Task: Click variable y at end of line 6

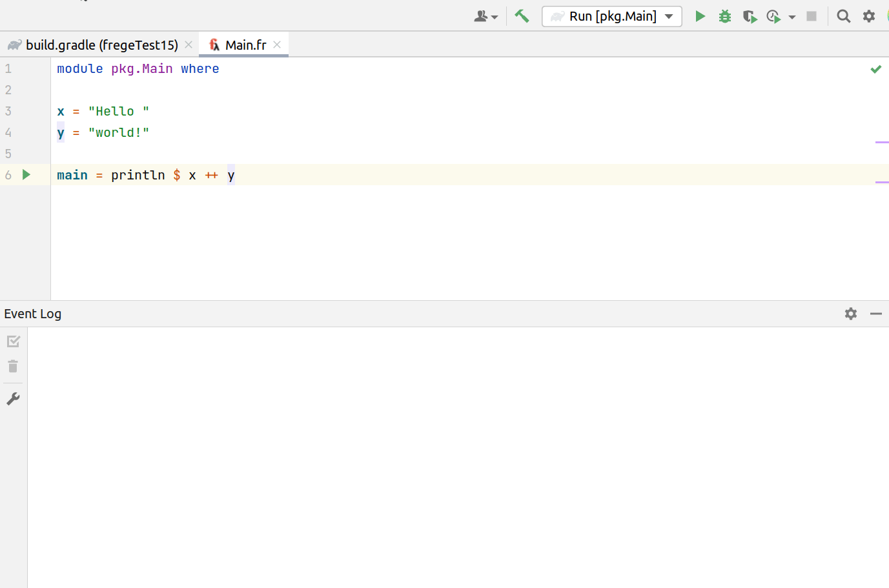Action: tap(231, 175)
